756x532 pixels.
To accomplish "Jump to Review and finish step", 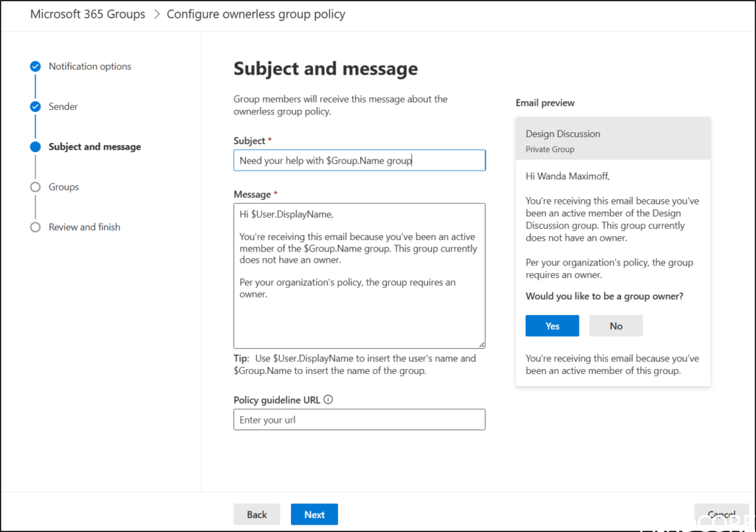I will tap(84, 227).
